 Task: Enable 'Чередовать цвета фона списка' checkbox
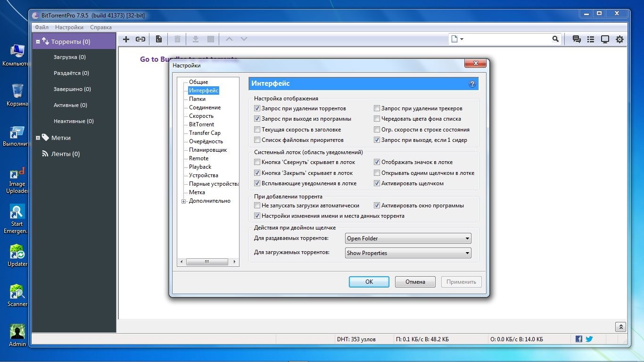point(377,119)
